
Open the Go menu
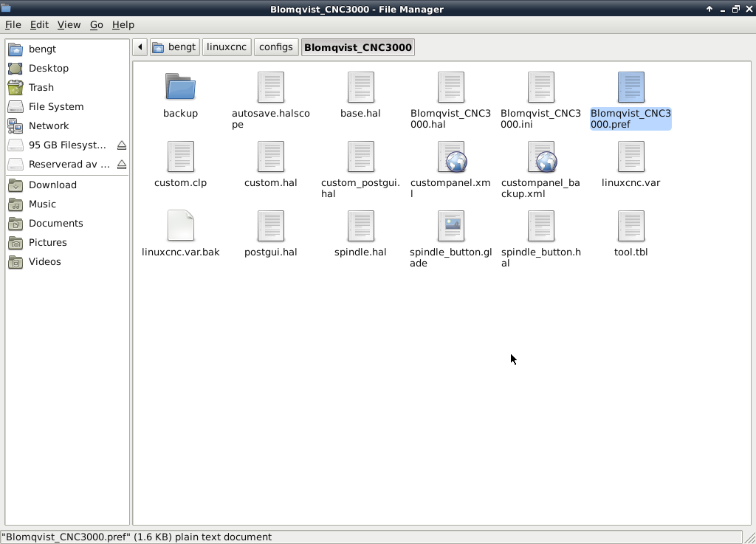(97, 24)
